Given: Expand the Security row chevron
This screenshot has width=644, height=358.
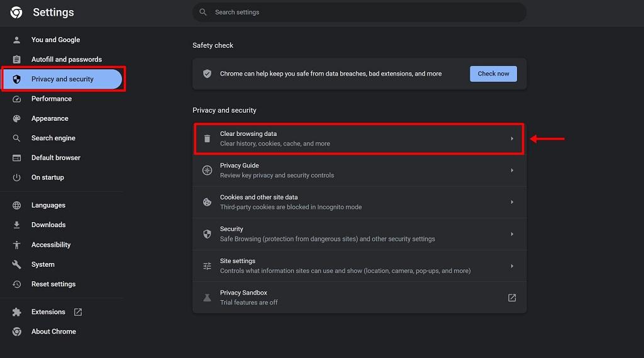Looking at the screenshot, I should click(x=512, y=234).
